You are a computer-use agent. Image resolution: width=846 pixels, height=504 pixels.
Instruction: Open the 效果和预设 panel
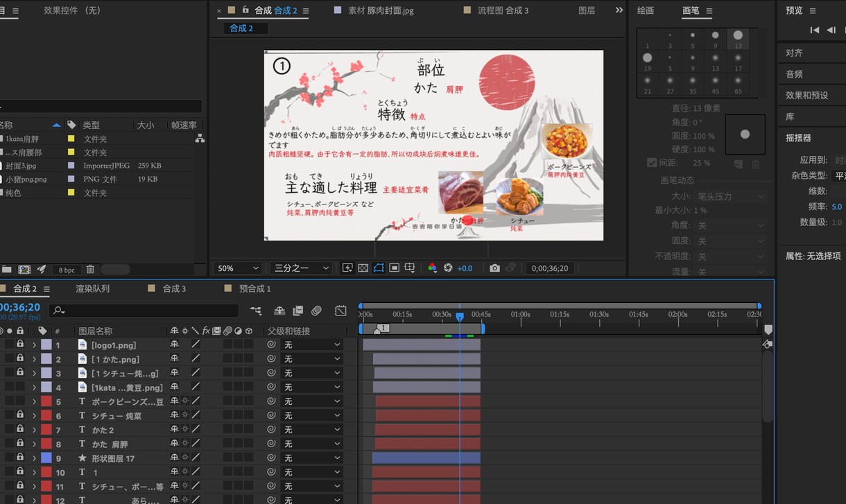(x=806, y=95)
